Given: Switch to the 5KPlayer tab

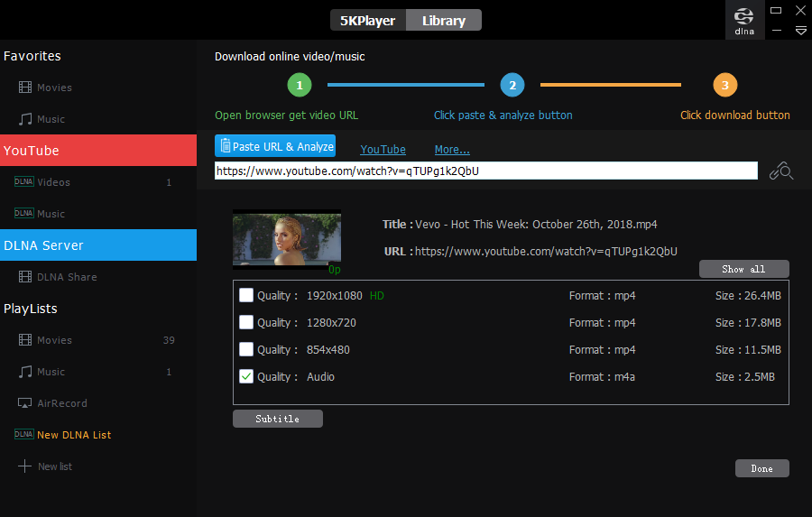Looking at the screenshot, I should (368, 20).
